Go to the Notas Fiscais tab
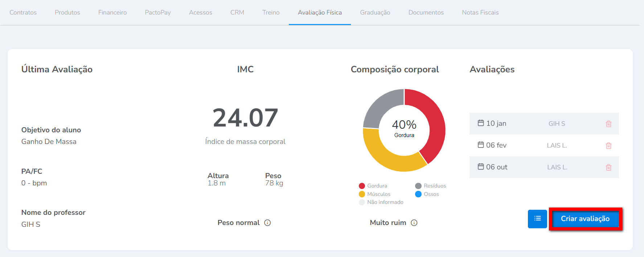Image resolution: width=644 pixels, height=257 pixels. pyautogui.click(x=480, y=12)
